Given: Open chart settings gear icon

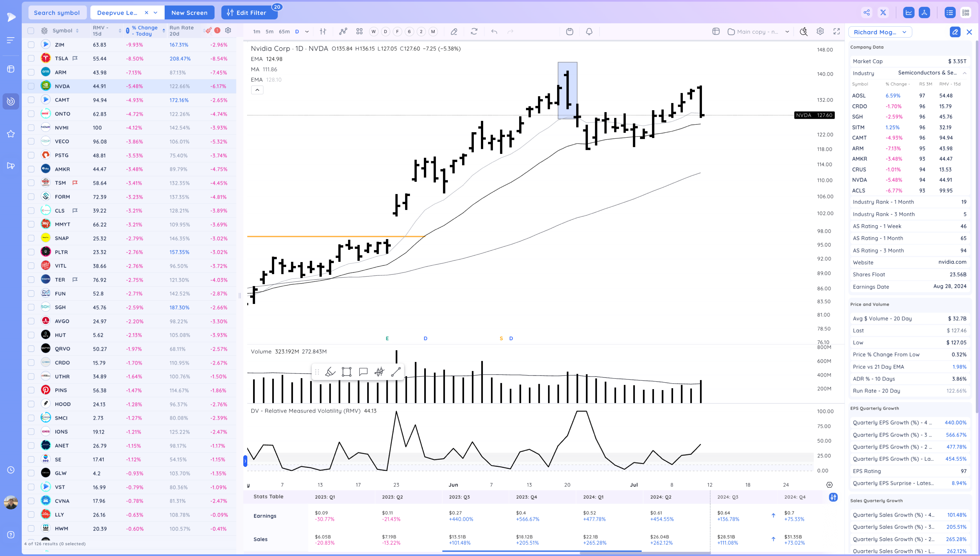Looking at the screenshot, I should (820, 32).
